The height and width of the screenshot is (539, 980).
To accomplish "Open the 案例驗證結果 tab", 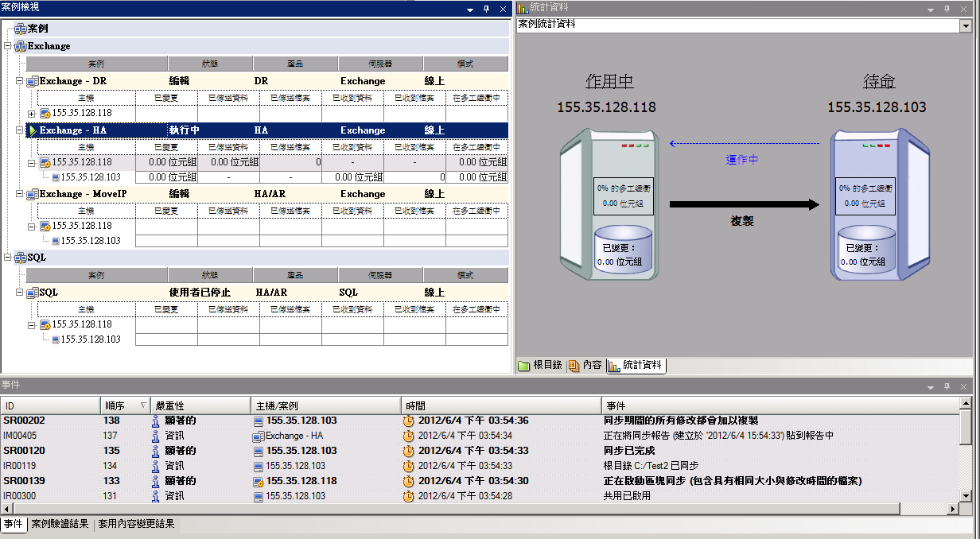I will point(60,524).
